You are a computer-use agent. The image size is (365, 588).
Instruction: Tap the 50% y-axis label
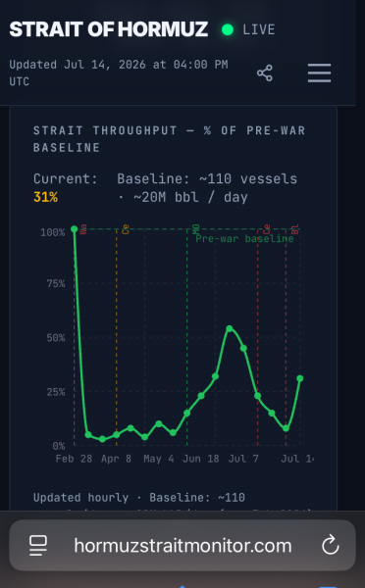56,338
